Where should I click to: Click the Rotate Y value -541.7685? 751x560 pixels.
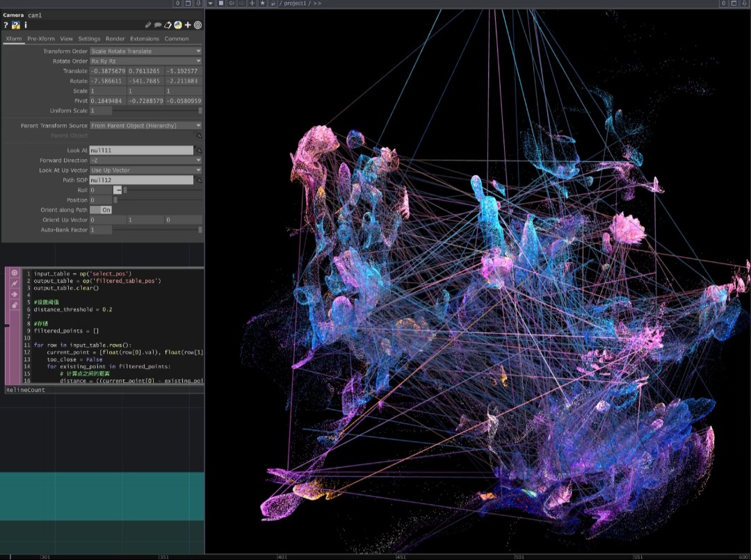click(x=145, y=81)
